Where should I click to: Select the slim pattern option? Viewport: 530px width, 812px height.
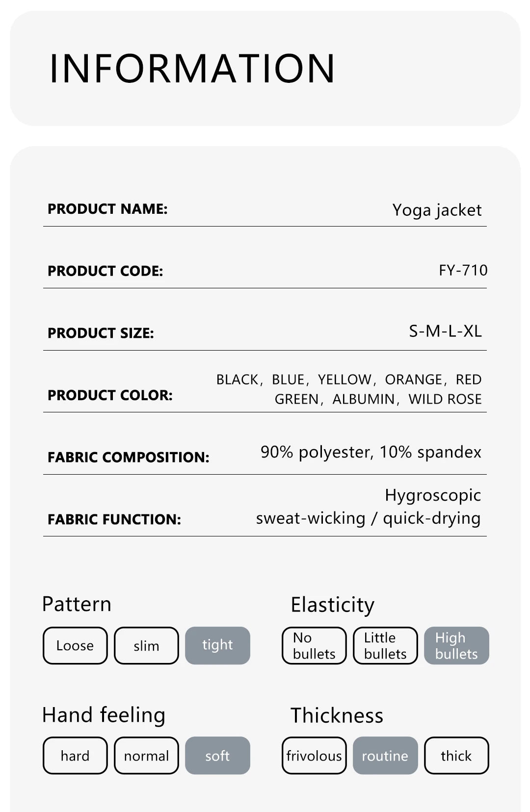[x=146, y=645]
